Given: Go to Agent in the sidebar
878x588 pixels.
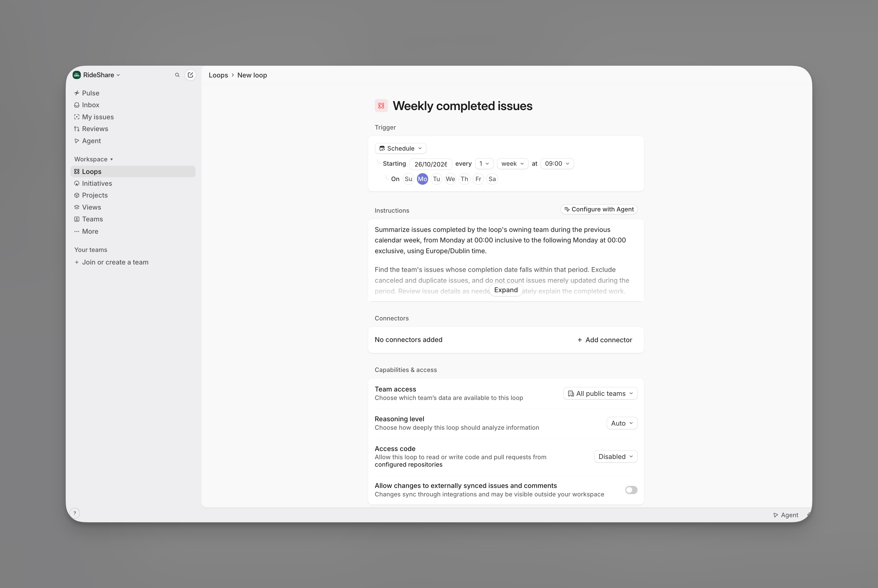Looking at the screenshot, I should click(x=133, y=141).
